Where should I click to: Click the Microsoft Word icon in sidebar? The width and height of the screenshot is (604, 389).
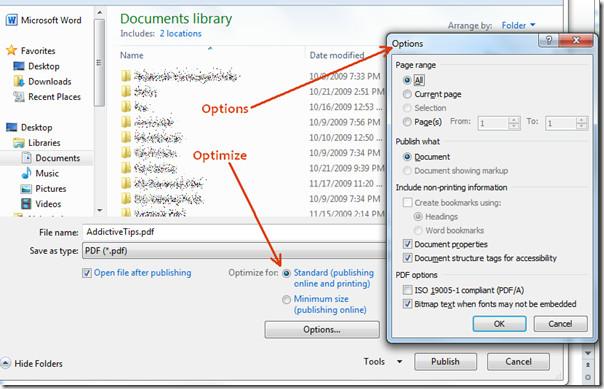tap(12, 20)
